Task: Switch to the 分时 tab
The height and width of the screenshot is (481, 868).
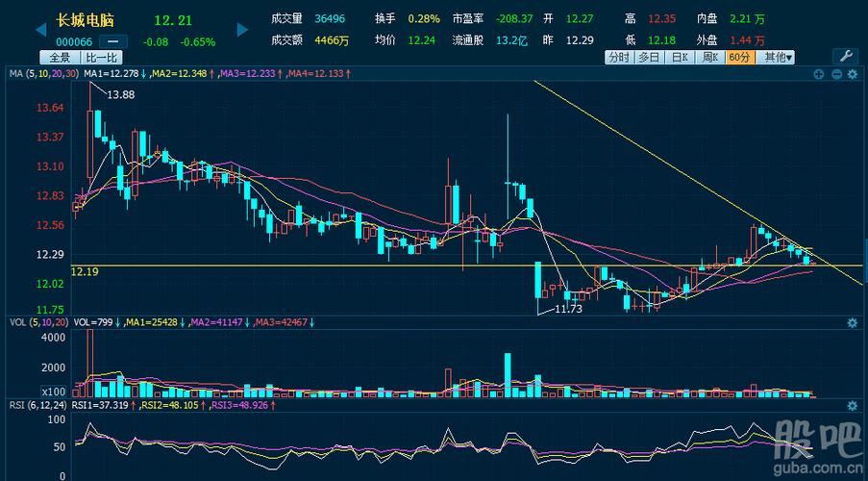Action: (x=619, y=57)
